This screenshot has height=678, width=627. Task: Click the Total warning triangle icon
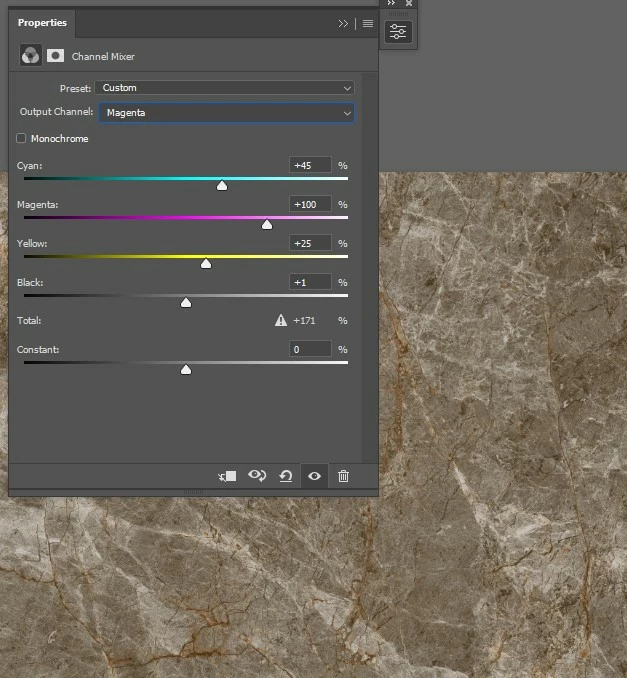(281, 321)
